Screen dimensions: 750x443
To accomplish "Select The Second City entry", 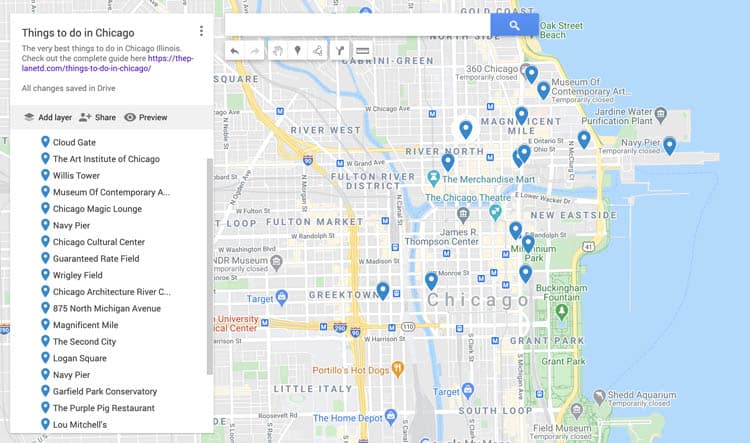I will (x=84, y=342).
